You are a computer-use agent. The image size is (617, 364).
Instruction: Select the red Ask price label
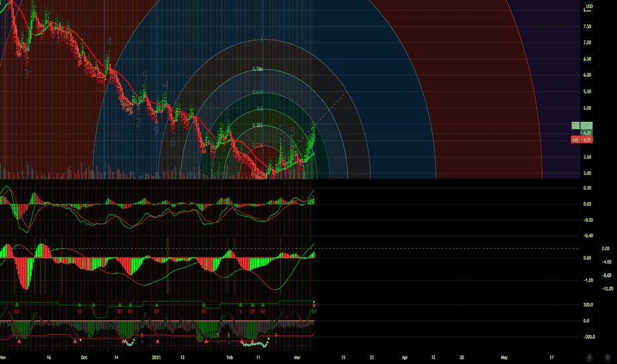click(582, 140)
